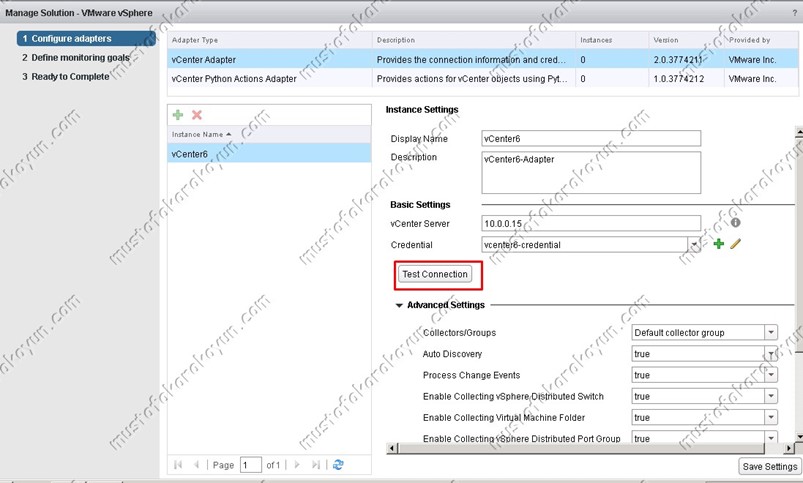
Task: Click vertical scrollbar down arrow
Action: (799, 436)
